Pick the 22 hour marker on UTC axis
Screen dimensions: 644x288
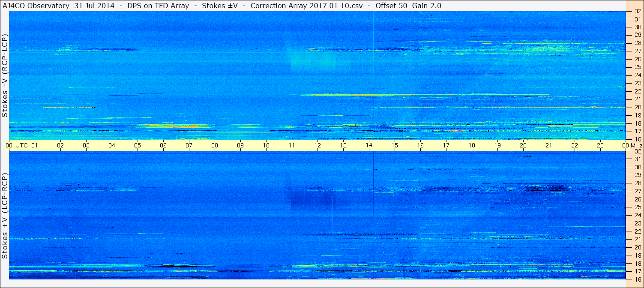tap(575, 145)
